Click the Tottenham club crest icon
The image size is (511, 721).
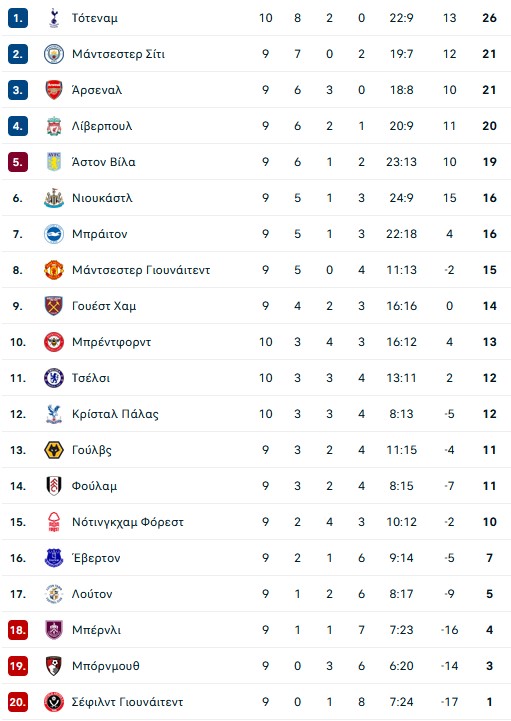point(54,18)
